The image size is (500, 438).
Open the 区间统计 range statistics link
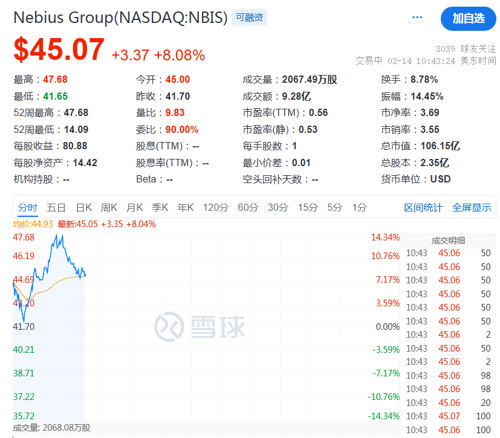(x=423, y=208)
